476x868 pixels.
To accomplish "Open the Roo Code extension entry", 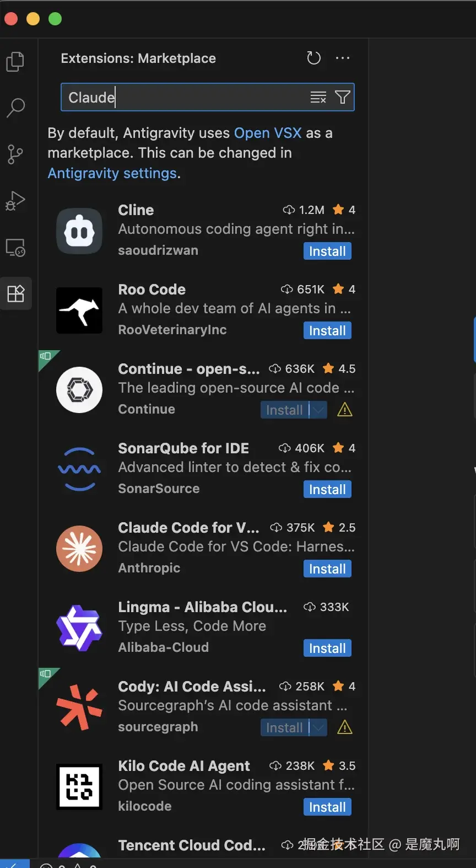I will click(152, 290).
